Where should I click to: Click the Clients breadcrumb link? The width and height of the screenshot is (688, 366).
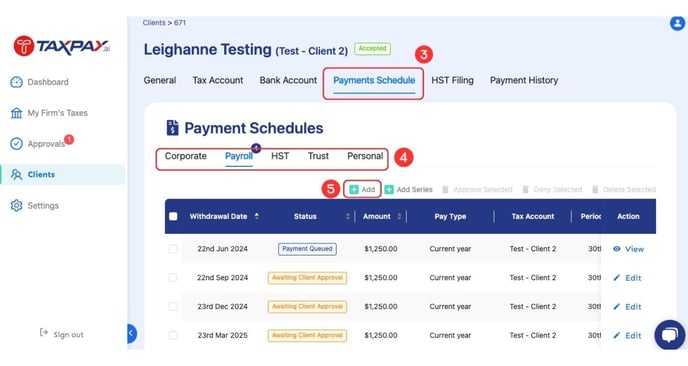154,22
